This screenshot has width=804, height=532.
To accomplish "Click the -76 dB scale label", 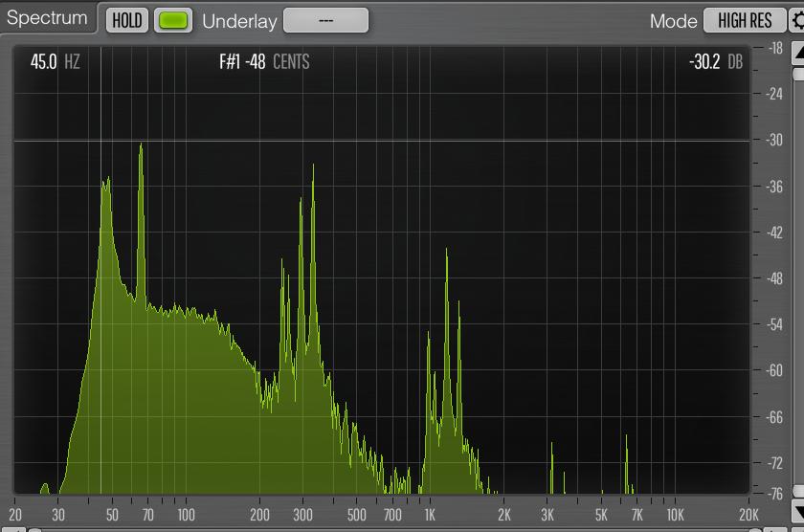I will 774,494.
